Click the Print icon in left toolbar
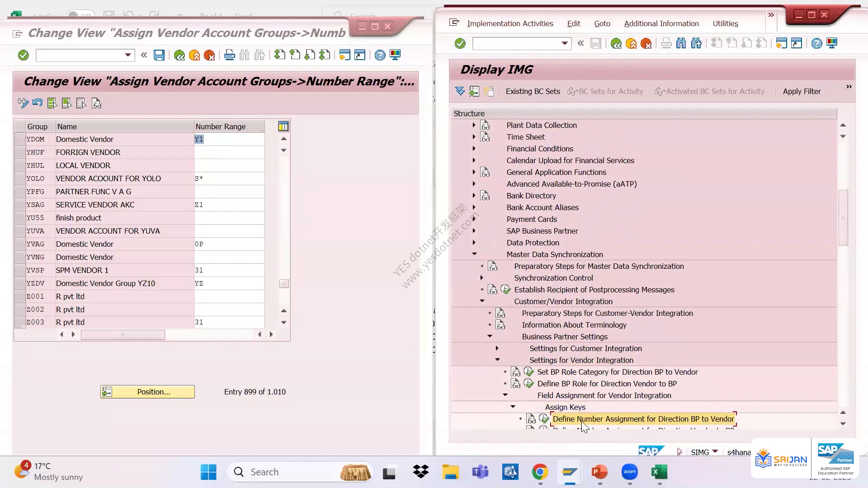Image resolution: width=868 pixels, height=488 pixels. 230,55
